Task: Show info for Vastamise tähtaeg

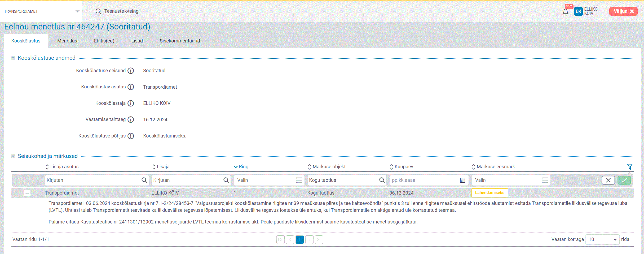Action: (x=131, y=120)
